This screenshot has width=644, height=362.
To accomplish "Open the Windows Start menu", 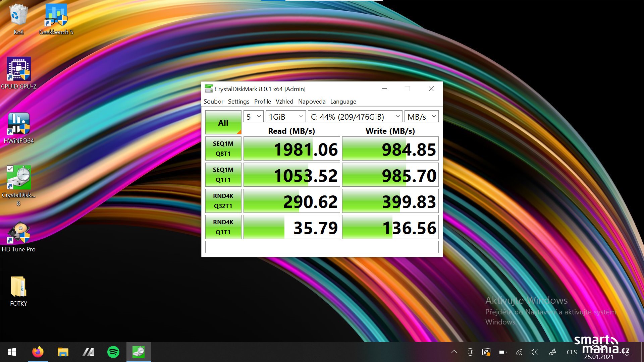I will click(12, 352).
